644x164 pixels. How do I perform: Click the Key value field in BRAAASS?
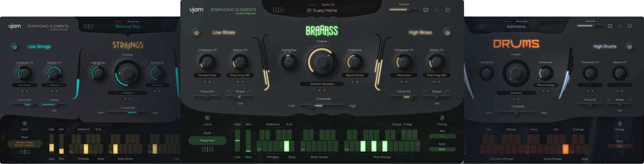pyautogui.click(x=442, y=136)
